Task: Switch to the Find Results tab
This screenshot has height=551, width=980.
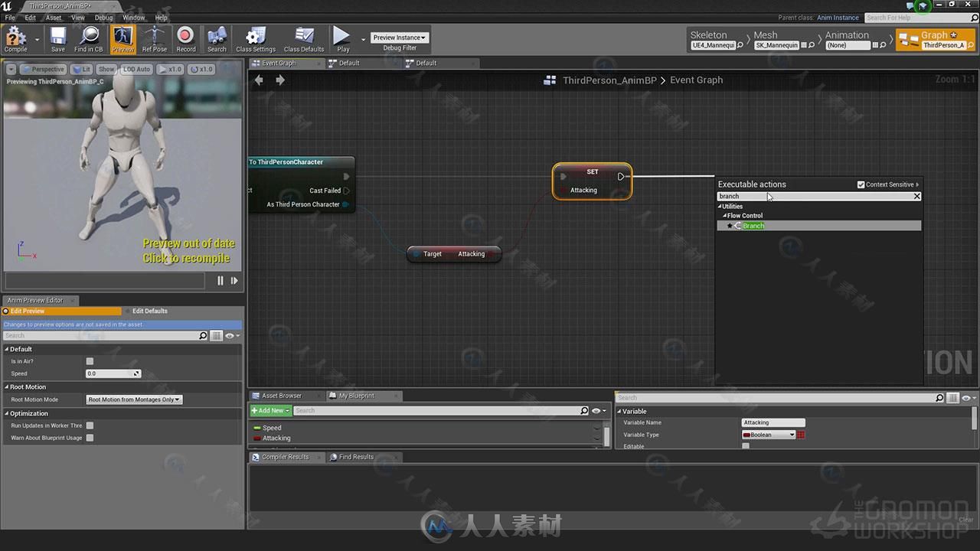Action: pyautogui.click(x=356, y=457)
